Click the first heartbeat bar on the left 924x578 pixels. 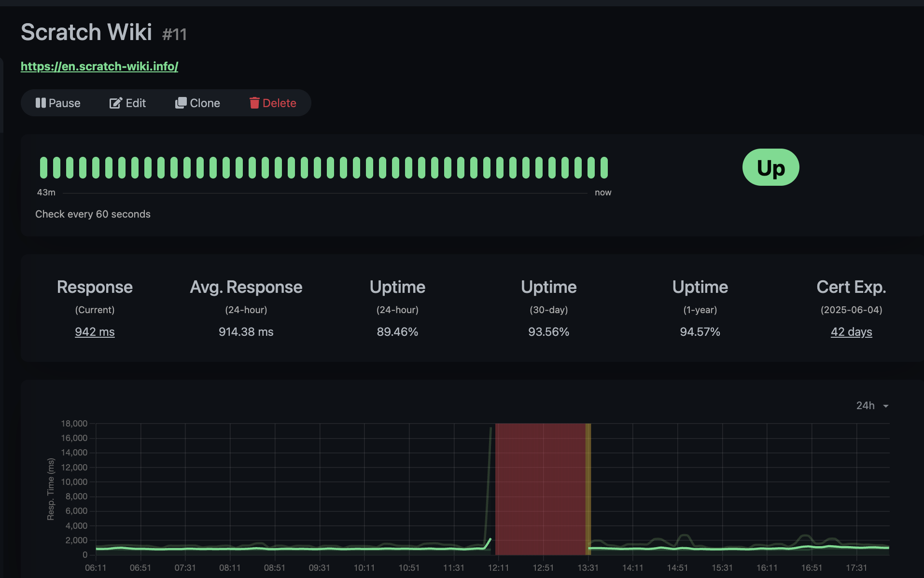tap(43, 167)
